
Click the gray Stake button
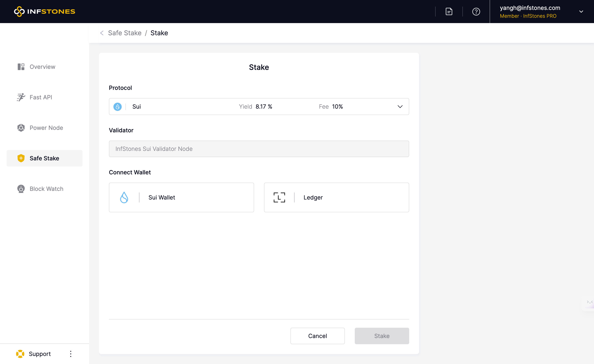coord(382,336)
